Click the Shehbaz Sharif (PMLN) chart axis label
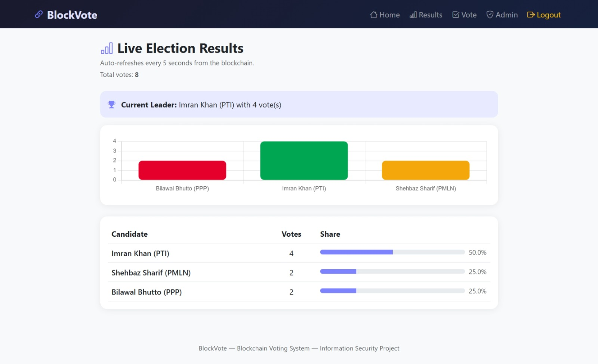Image resolution: width=598 pixels, height=364 pixels. [426, 189]
